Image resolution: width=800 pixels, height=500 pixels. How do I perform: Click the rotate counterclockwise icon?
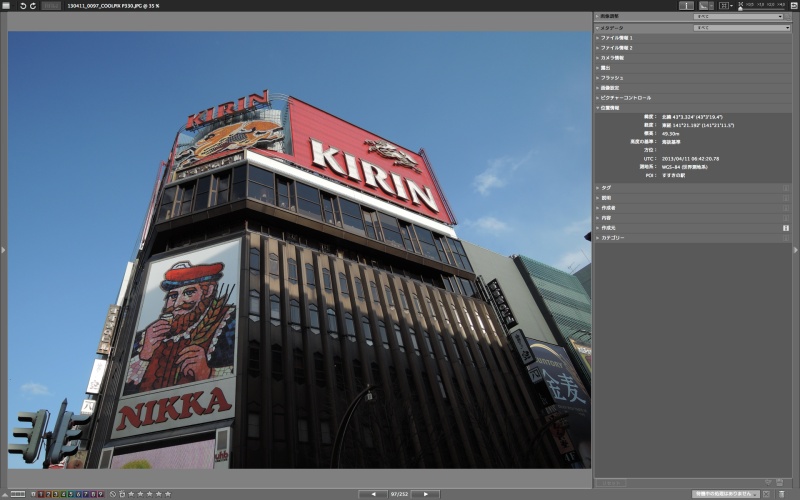pos(22,6)
